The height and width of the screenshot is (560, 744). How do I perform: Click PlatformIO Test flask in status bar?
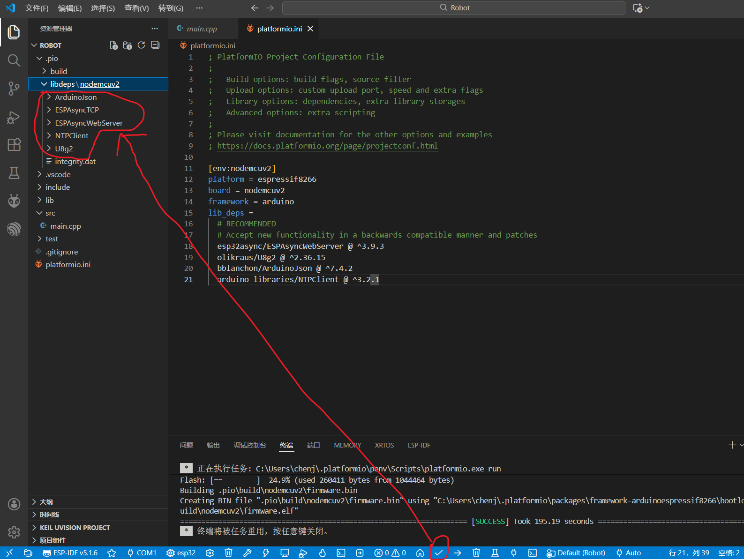click(x=495, y=553)
